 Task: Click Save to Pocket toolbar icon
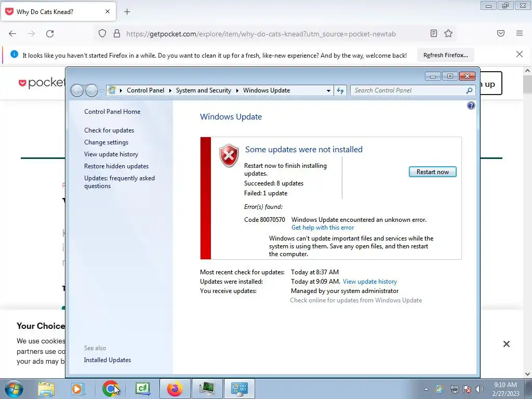[500, 33]
